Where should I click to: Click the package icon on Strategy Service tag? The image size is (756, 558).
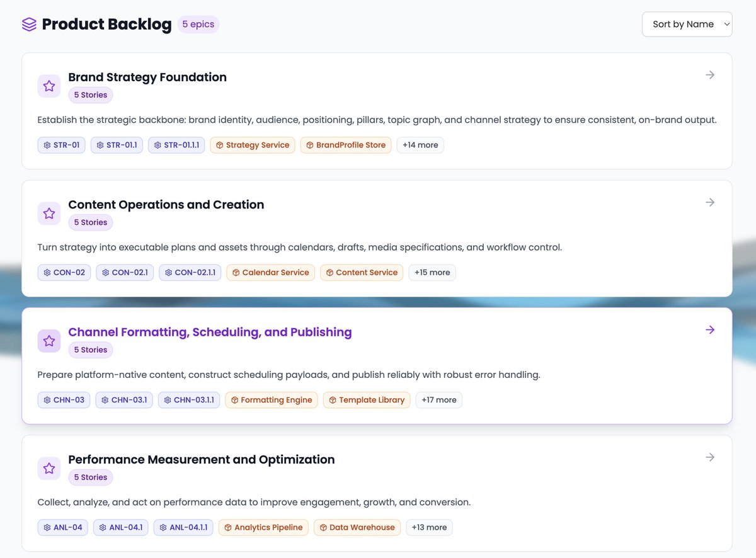click(219, 144)
